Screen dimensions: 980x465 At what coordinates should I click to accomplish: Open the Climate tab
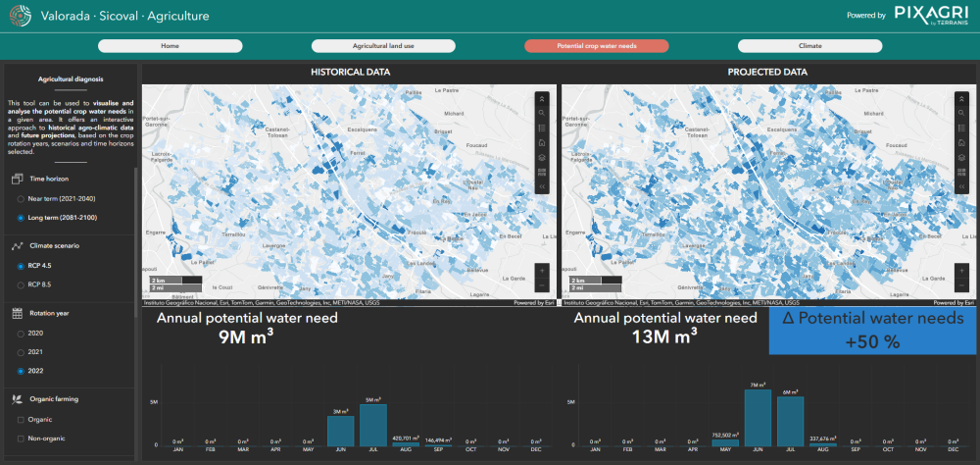809,46
